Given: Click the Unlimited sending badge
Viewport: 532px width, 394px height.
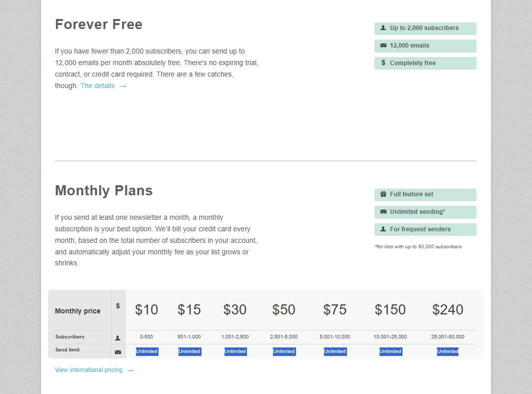Looking at the screenshot, I should coord(425,212).
